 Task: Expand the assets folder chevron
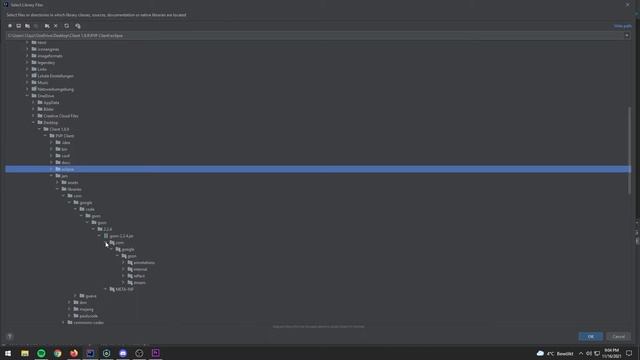(58, 182)
